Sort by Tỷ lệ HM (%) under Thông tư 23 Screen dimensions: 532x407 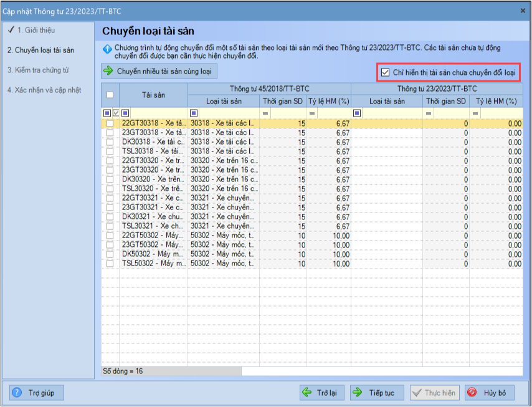tap(496, 101)
